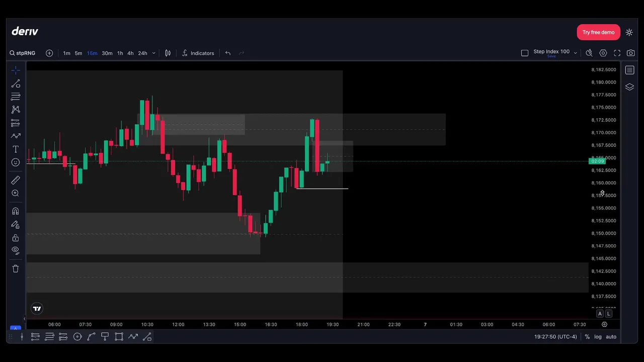
Task: Open chart settings gear icon
Action: (x=603, y=53)
